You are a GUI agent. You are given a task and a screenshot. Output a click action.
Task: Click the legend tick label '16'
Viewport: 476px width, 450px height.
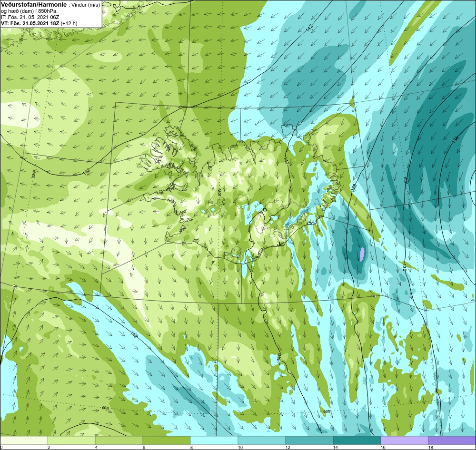tap(383, 447)
